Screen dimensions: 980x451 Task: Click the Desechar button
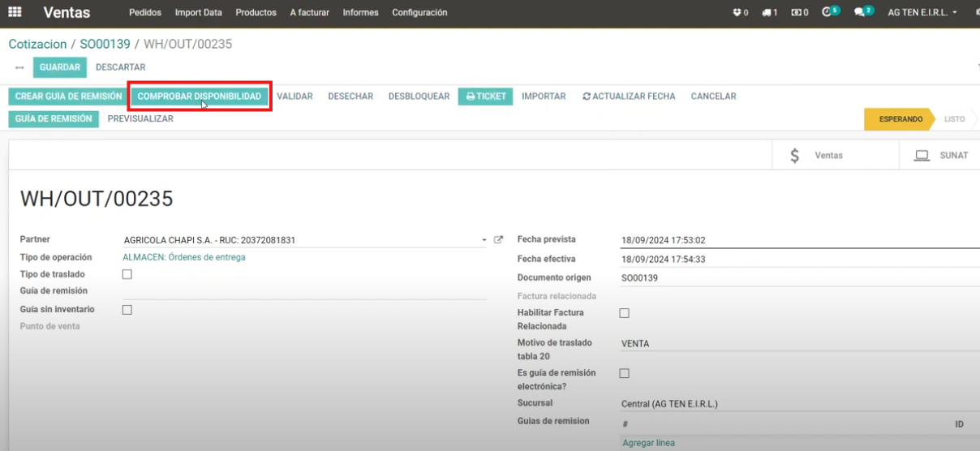click(350, 97)
